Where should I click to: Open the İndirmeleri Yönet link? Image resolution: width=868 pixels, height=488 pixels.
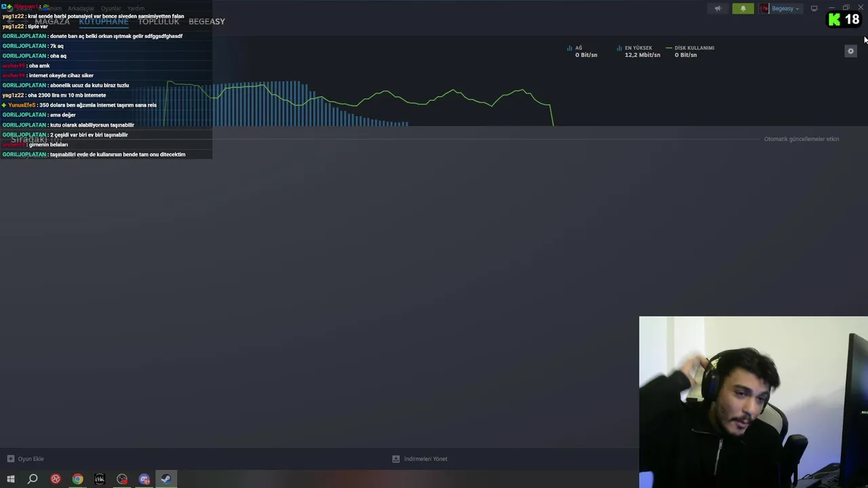pyautogui.click(x=426, y=459)
